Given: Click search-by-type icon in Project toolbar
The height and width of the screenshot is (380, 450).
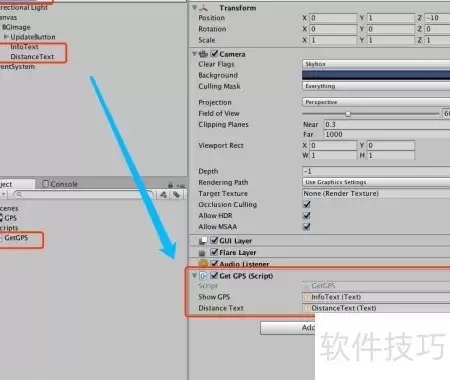Looking at the screenshot, I should pos(163,195).
